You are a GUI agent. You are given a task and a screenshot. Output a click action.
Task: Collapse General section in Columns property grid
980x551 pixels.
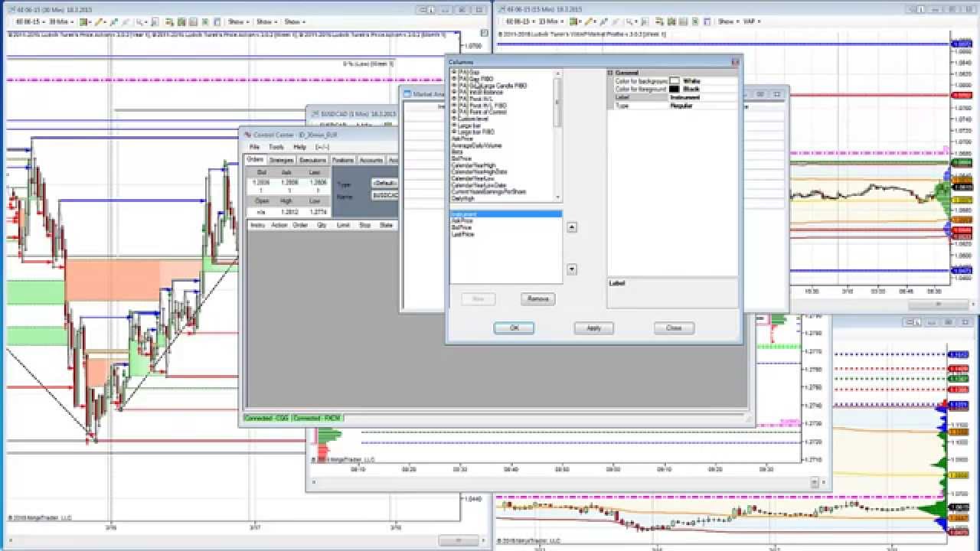pos(611,73)
